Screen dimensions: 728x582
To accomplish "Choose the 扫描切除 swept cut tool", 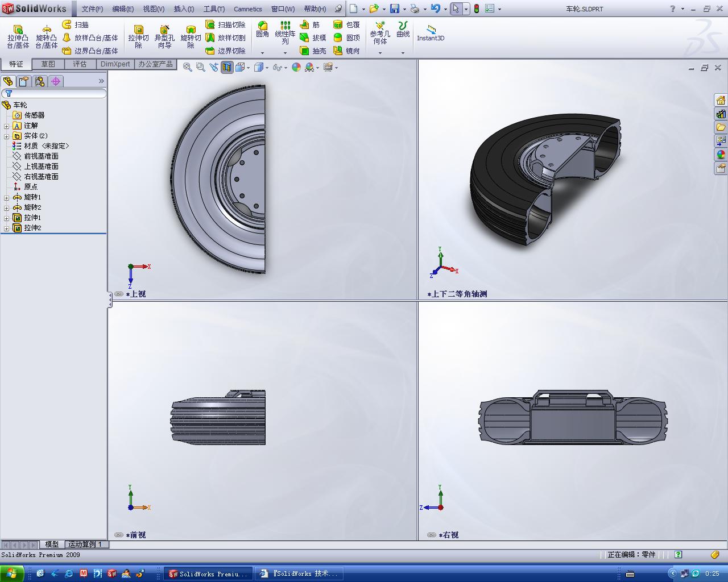I will pos(225,24).
